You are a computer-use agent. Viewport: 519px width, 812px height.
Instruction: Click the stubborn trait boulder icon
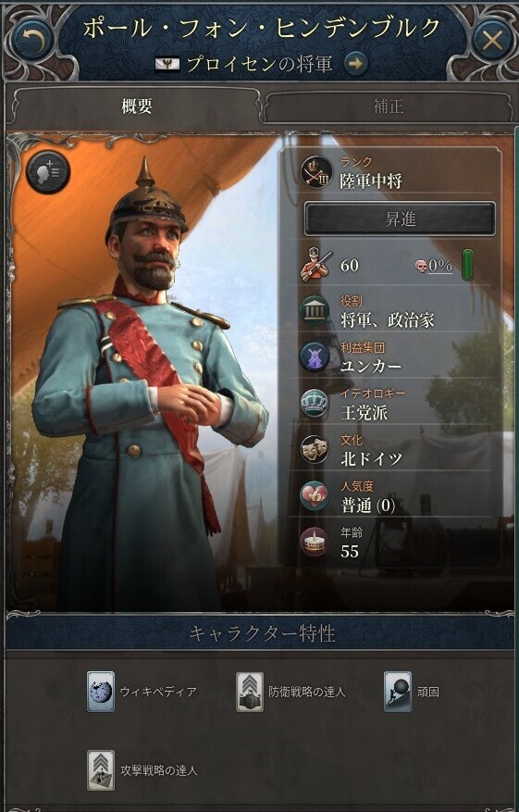[x=398, y=692]
